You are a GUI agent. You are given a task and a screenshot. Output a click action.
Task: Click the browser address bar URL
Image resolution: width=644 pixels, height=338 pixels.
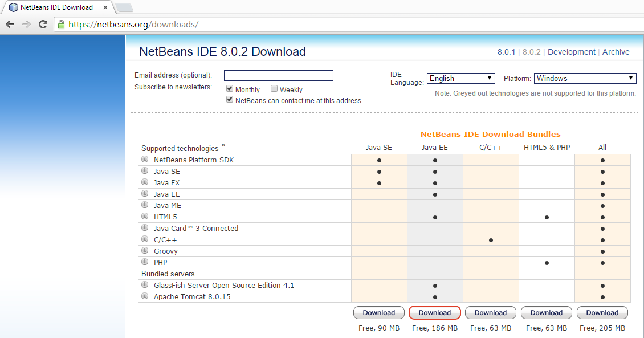click(133, 25)
